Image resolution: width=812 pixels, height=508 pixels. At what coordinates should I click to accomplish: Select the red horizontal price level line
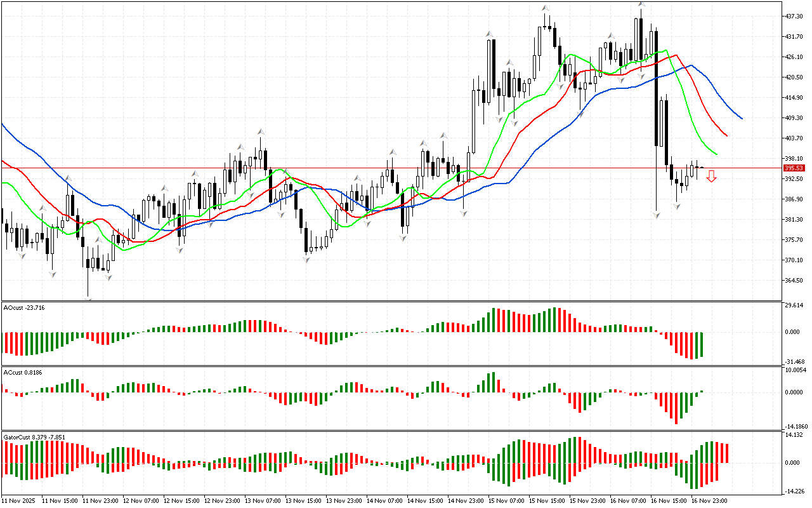(x=381, y=168)
